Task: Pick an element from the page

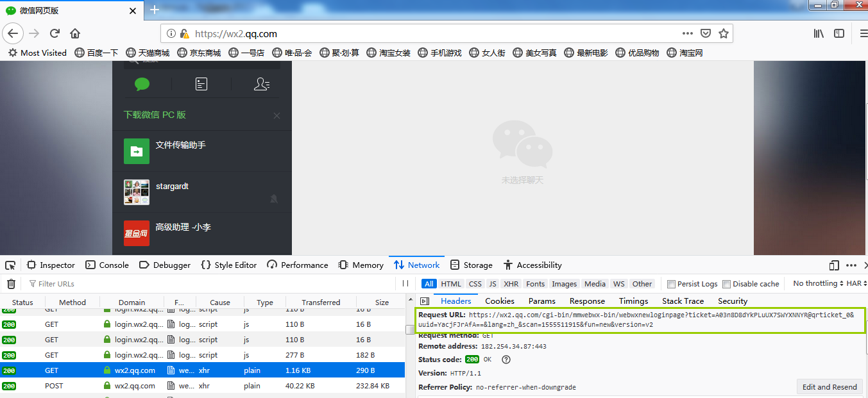Action: 10,265
